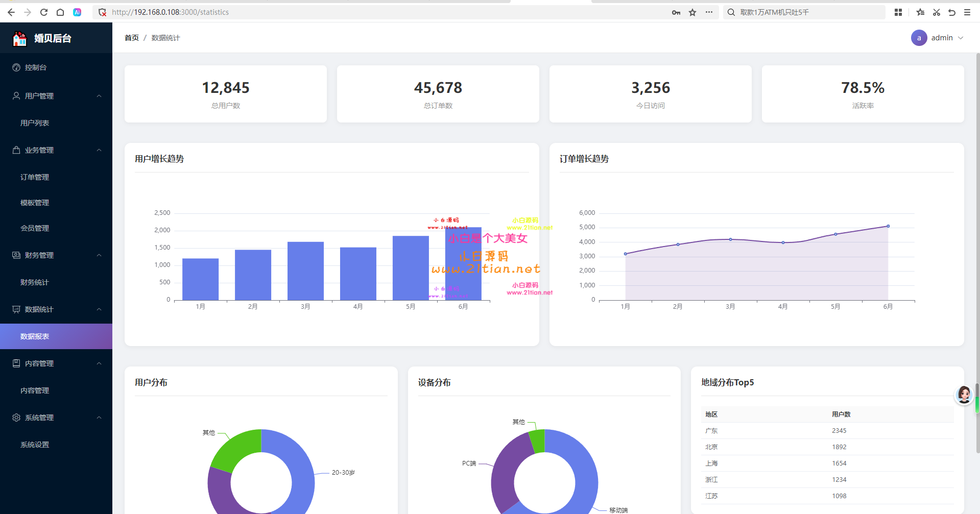Click the 用户管理 person icon
980x514 pixels.
point(16,96)
